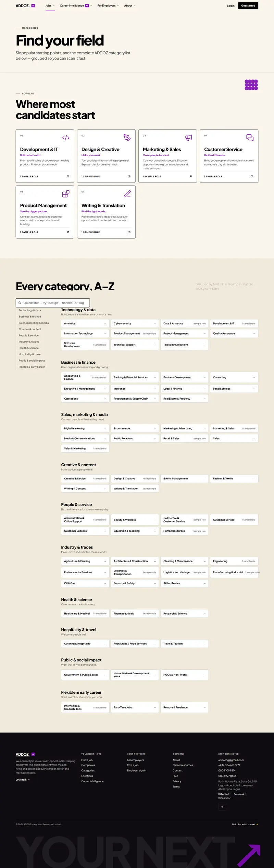Open the Accounting & Finance category chip
Screen dimensions: 274x868
tap(85, 377)
